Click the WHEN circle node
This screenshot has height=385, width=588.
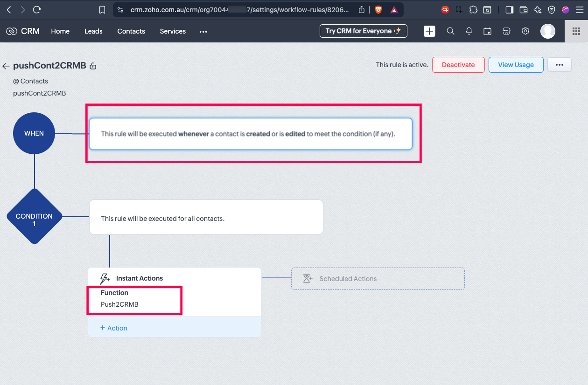(34, 133)
